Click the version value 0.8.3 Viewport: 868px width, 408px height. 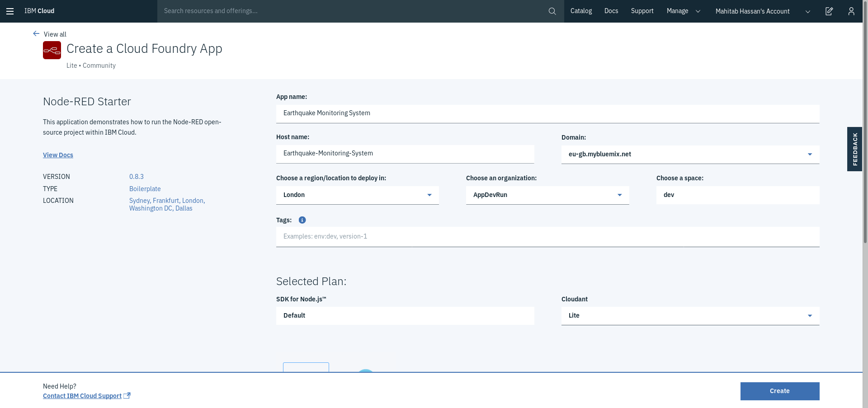coord(137,177)
